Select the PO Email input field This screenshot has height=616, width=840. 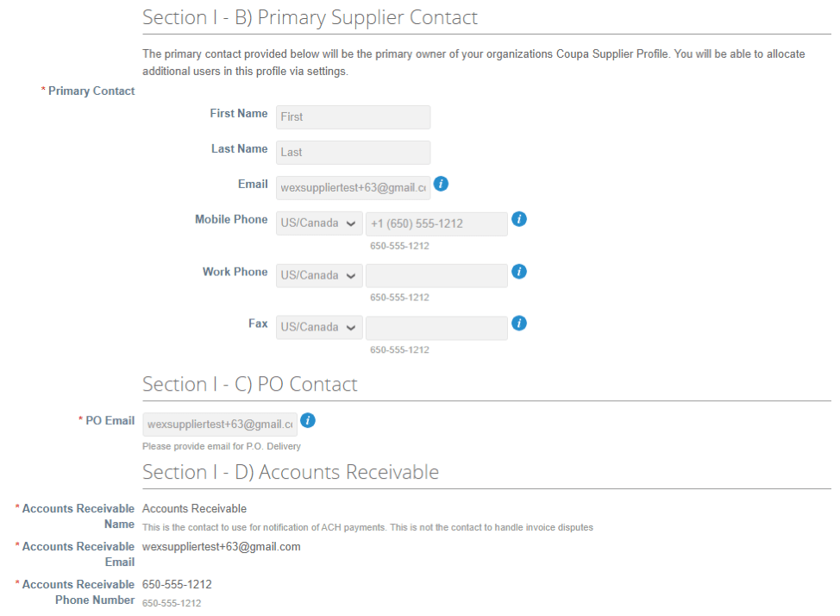220,424
